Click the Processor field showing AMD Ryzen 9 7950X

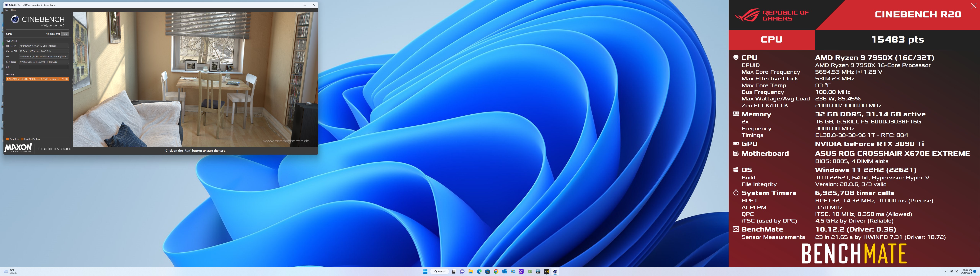tap(44, 46)
